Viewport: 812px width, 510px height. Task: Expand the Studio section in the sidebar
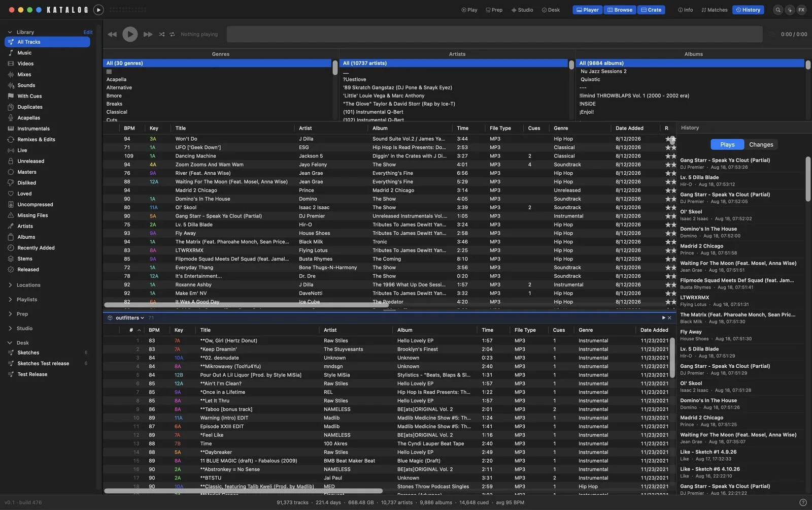coord(10,329)
